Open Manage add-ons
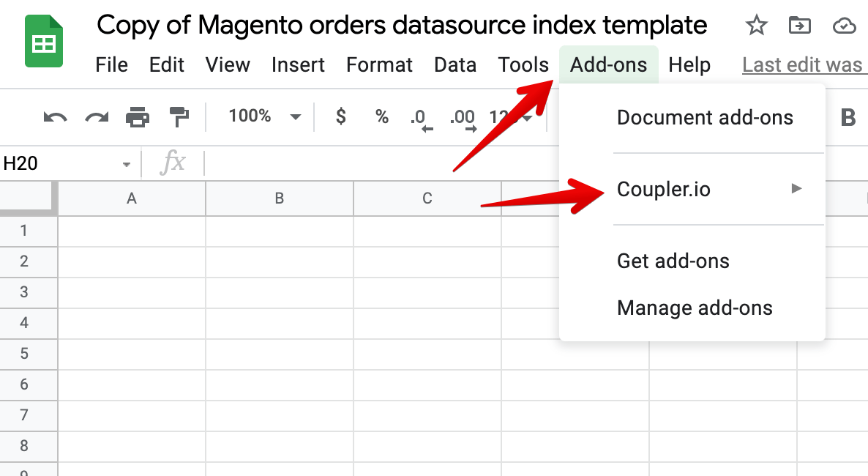 pos(695,308)
